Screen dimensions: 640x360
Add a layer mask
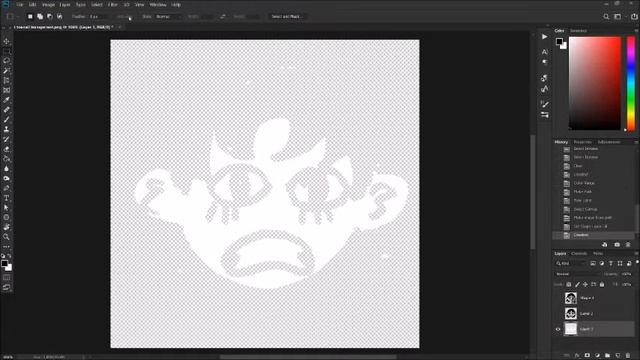click(x=587, y=356)
